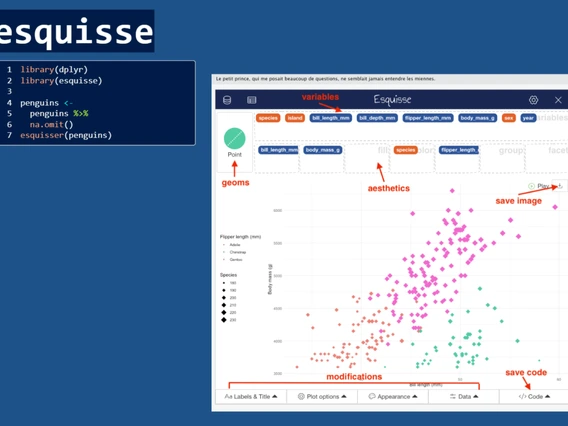Pick the bill_length_mm badge in variables row

(x=331, y=118)
